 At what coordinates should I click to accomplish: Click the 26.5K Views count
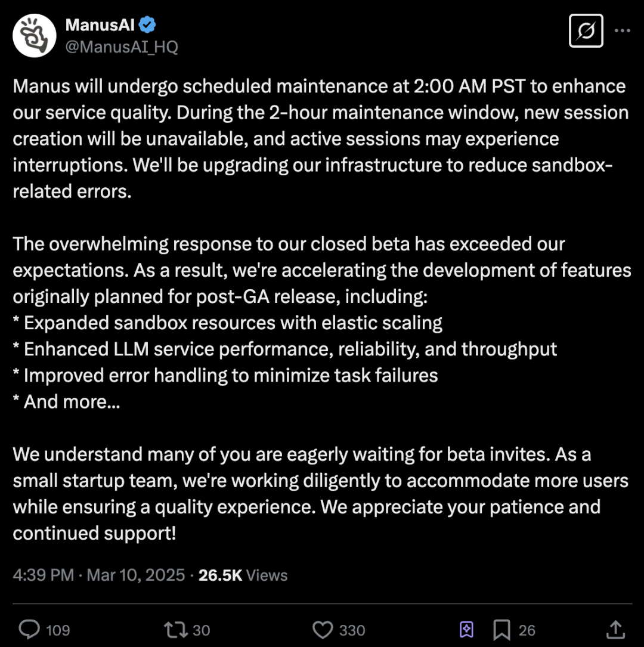[243, 575]
